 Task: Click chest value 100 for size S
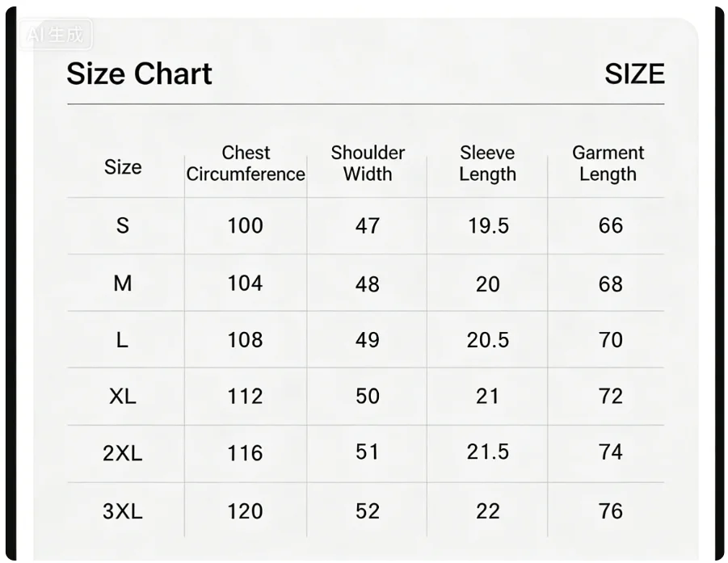pos(245,226)
